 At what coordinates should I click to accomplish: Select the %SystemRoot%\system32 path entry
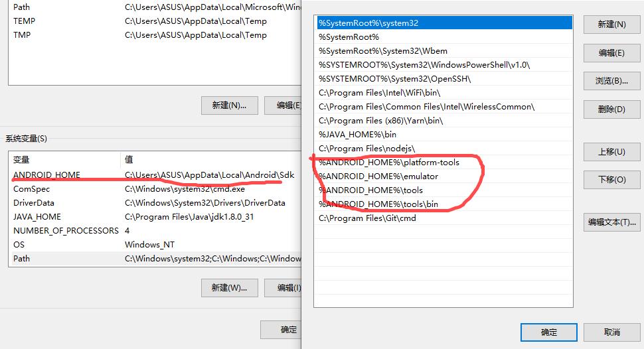tap(443, 23)
